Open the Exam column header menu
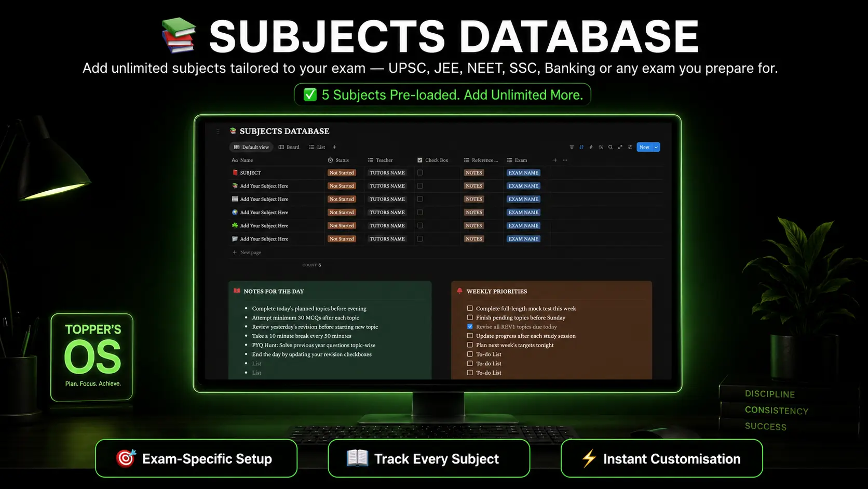This screenshot has width=868, height=489. coord(517,160)
